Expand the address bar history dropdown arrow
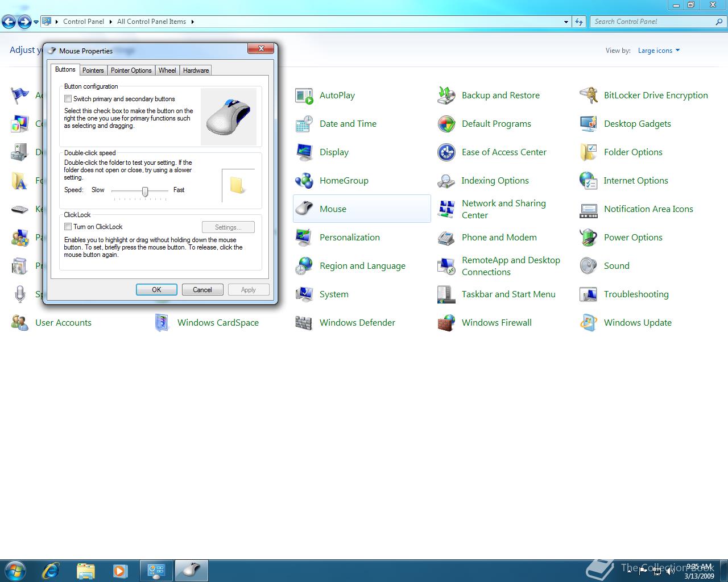Image resolution: width=728 pixels, height=582 pixels. pos(566,22)
